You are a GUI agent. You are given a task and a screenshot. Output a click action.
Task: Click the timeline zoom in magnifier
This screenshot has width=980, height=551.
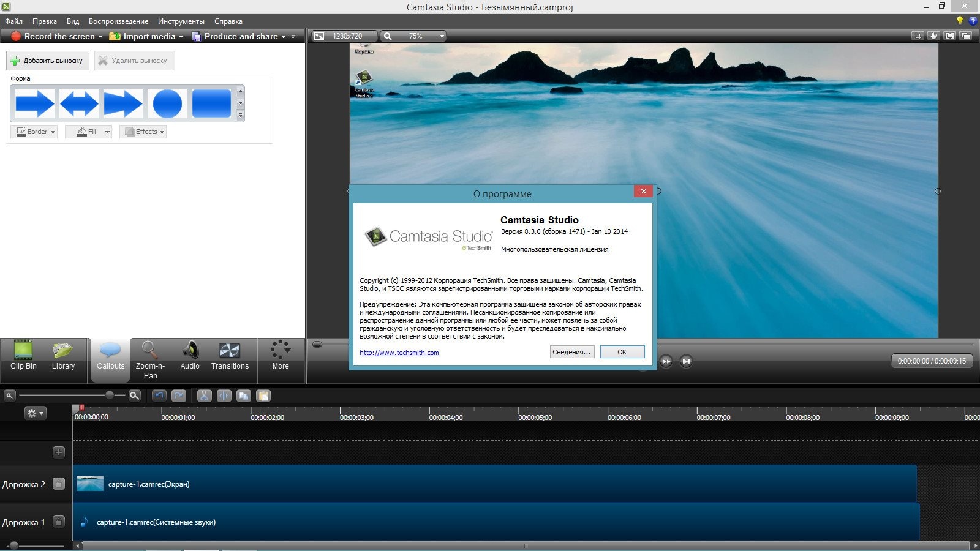[x=135, y=395]
